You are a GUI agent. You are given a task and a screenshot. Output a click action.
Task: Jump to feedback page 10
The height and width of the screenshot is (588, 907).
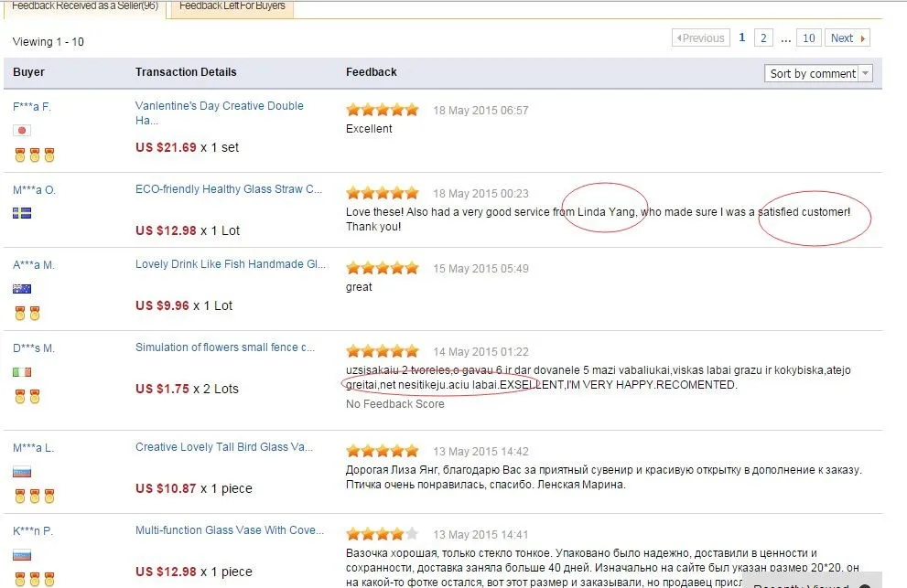point(809,38)
